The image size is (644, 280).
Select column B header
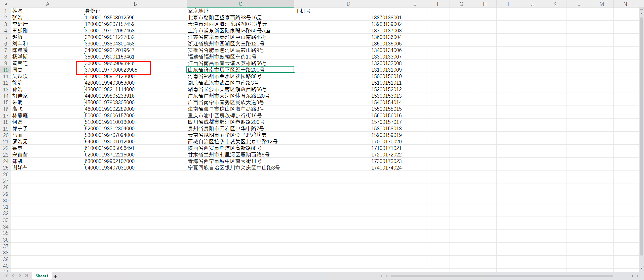pos(135,4)
